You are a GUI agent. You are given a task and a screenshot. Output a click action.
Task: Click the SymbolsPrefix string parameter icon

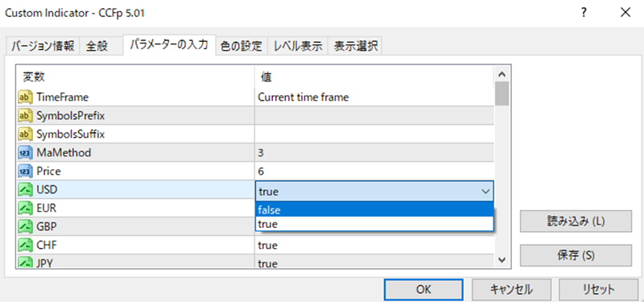tap(25, 116)
